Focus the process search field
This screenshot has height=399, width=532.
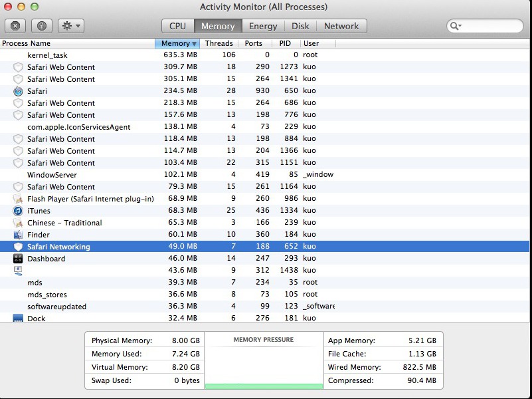click(x=486, y=26)
